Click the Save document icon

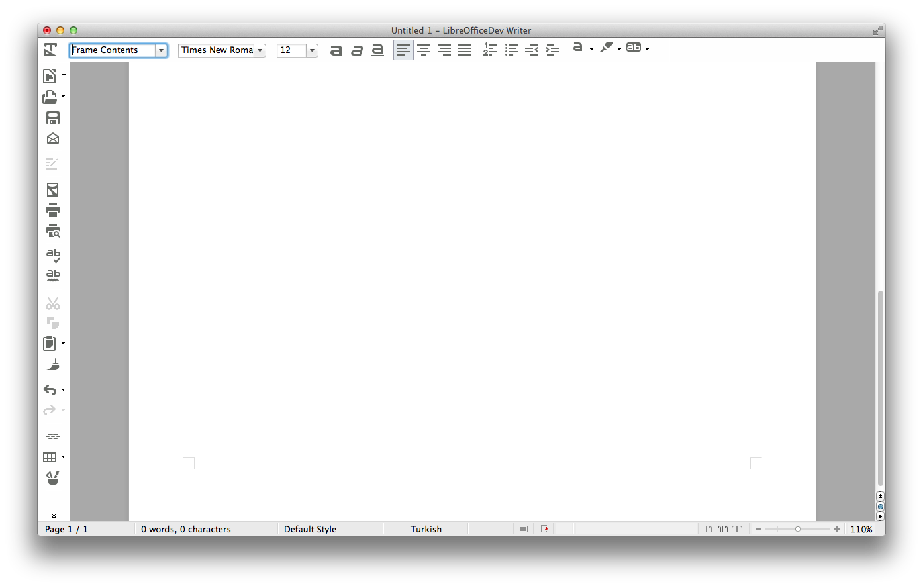point(53,118)
